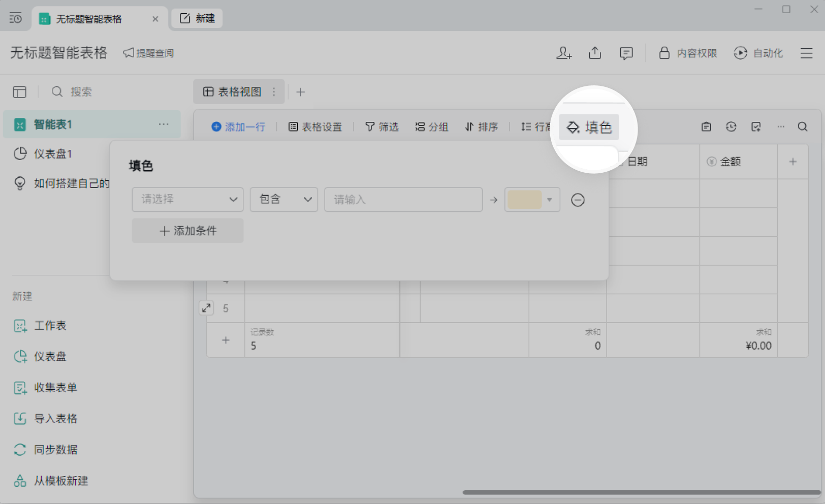The image size is (825, 504).
Task: Click 同步数据 sync option
Action: click(45, 450)
